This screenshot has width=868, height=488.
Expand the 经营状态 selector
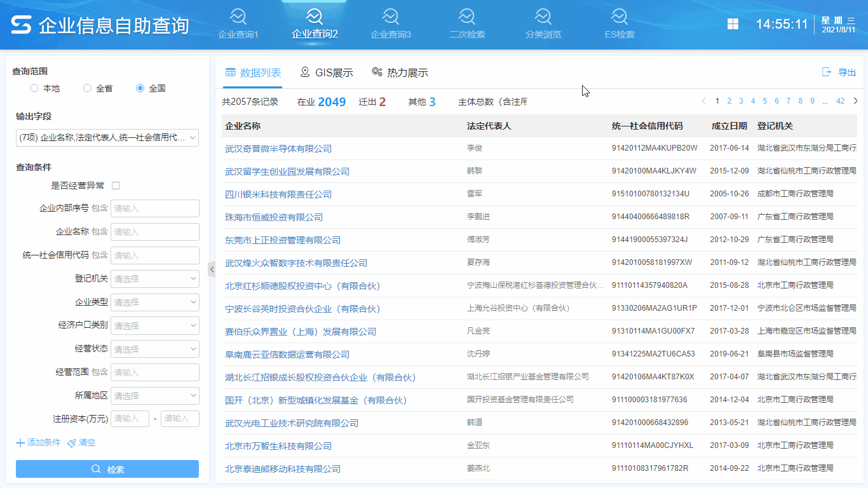(x=154, y=349)
